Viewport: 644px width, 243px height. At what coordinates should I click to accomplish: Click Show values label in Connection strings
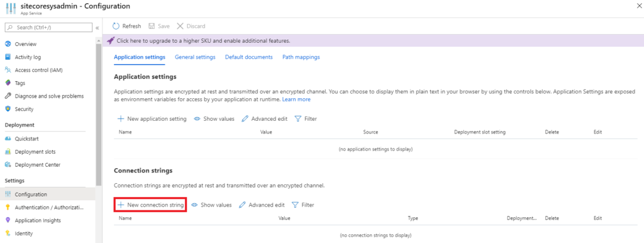[216, 205]
